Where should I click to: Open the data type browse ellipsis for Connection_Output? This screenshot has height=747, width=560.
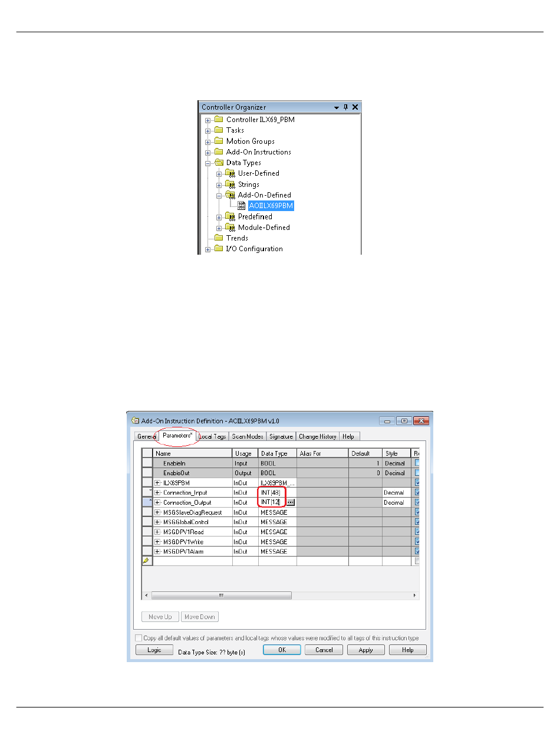click(291, 502)
